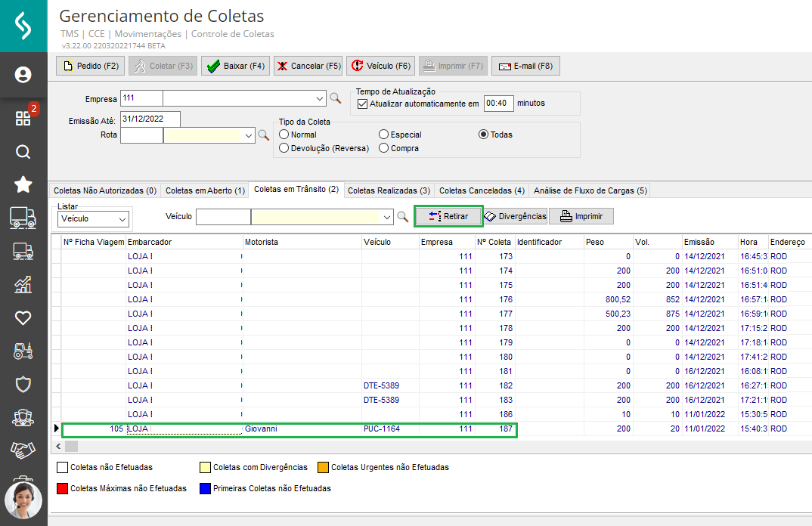Select coleta number 176 cell
Image resolution: width=812 pixels, height=526 pixels.
click(495, 299)
